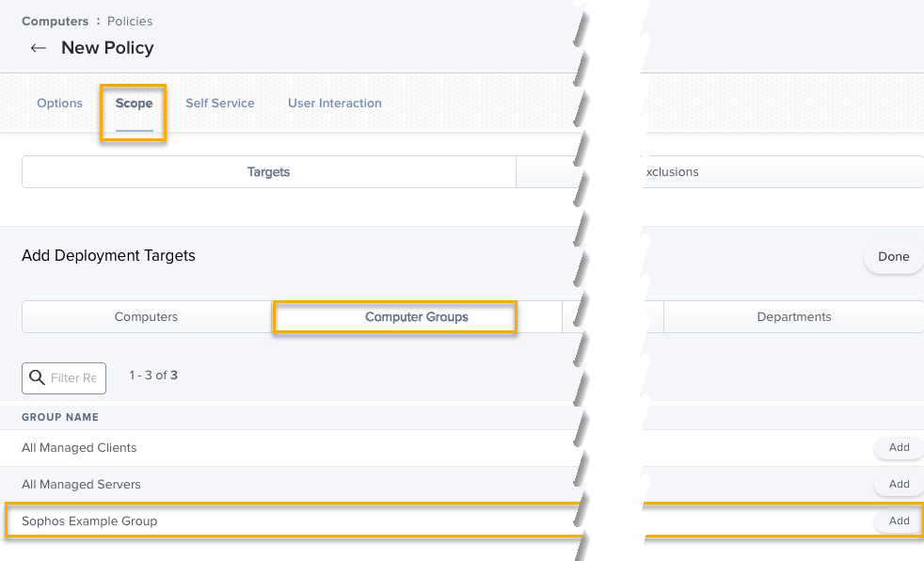Image resolution: width=924 pixels, height=561 pixels.
Task: Focus the Filter Results text field
Action: [73, 377]
